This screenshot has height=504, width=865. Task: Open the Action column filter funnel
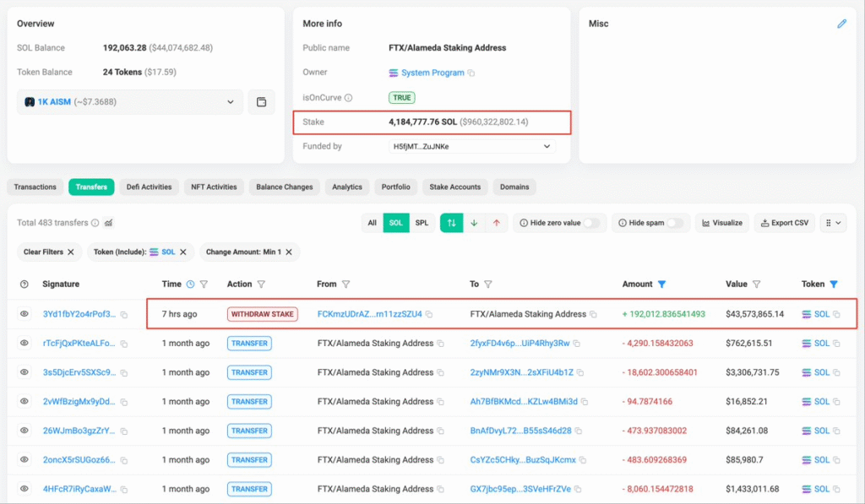click(261, 284)
